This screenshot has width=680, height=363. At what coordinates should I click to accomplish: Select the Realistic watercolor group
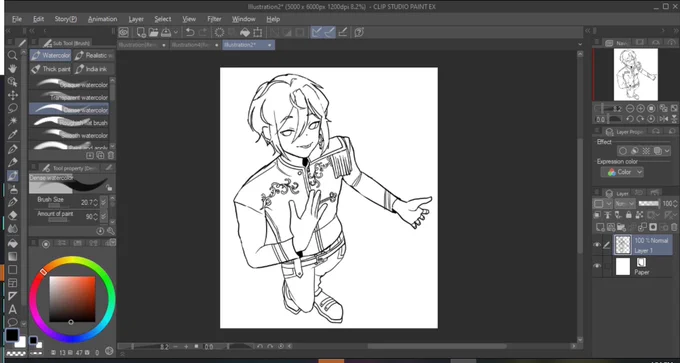coord(94,56)
